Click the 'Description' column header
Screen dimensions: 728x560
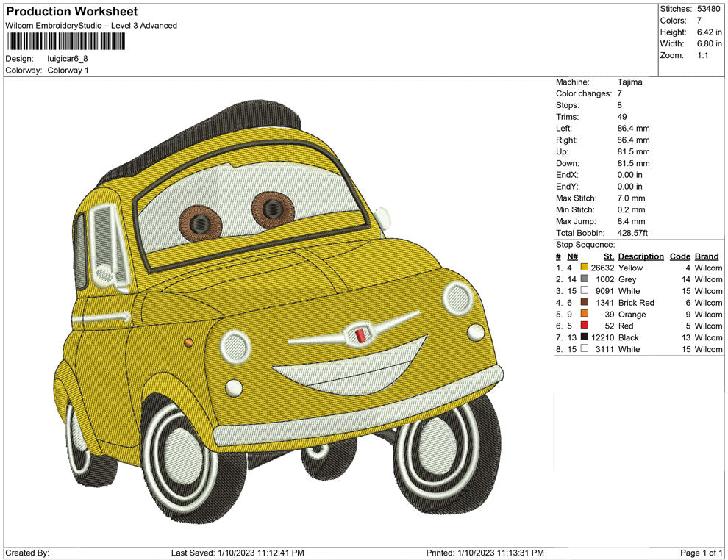point(640,256)
